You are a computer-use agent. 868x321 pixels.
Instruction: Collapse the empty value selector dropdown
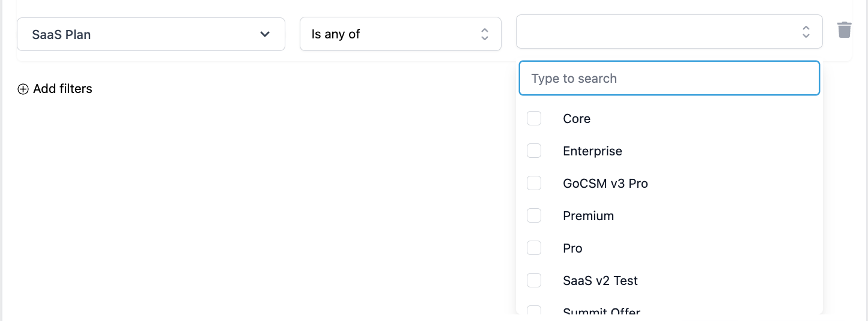point(669,32)
